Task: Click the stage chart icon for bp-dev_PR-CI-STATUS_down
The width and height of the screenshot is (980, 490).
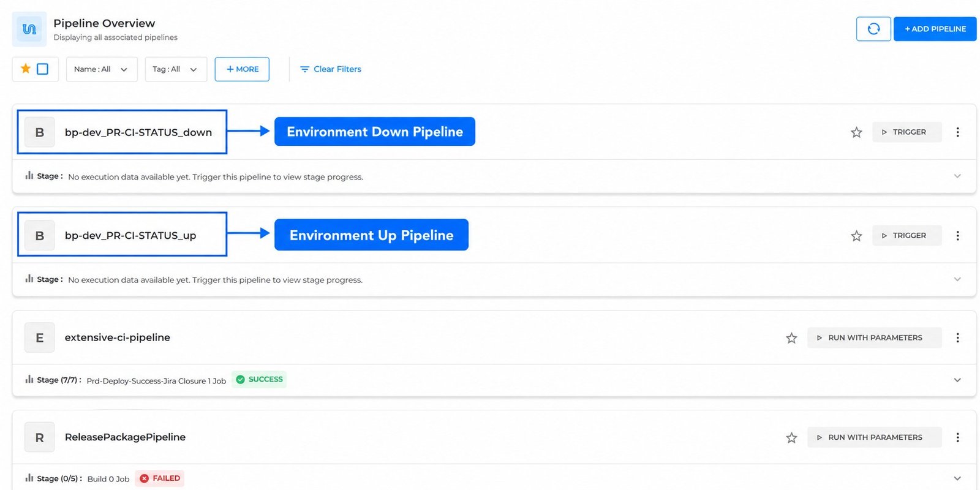Action: [29, 176]
